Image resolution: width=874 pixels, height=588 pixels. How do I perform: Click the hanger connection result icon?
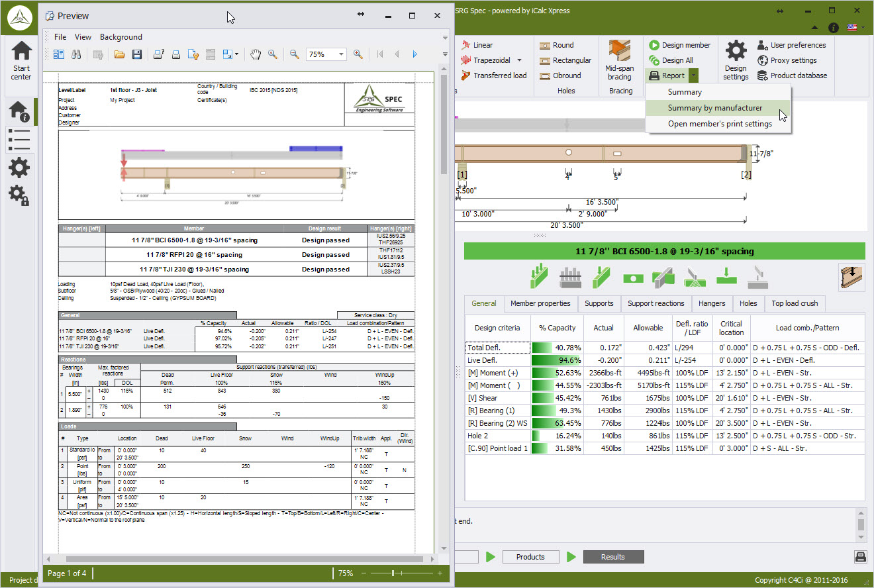(x=663, y=276)
